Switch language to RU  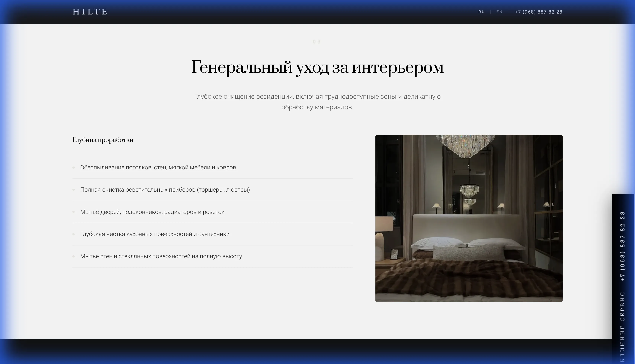pyautogui.click(x=481, y=12)
